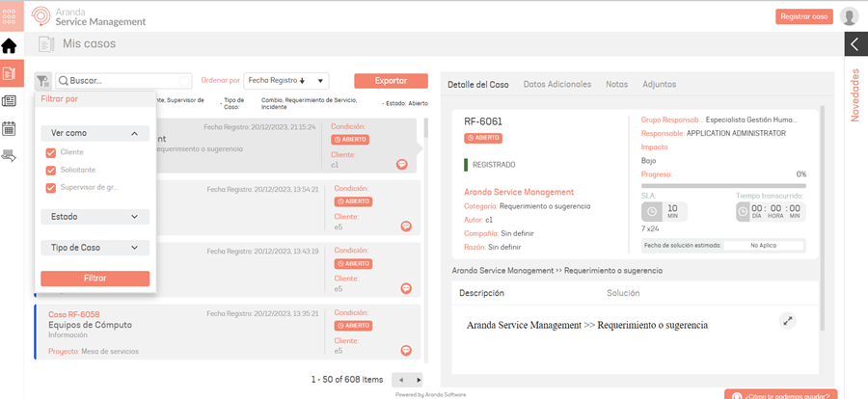Viewport: 868px width, 399px height.
Task: Click the search magnifier icon
Action: (64, 81)
